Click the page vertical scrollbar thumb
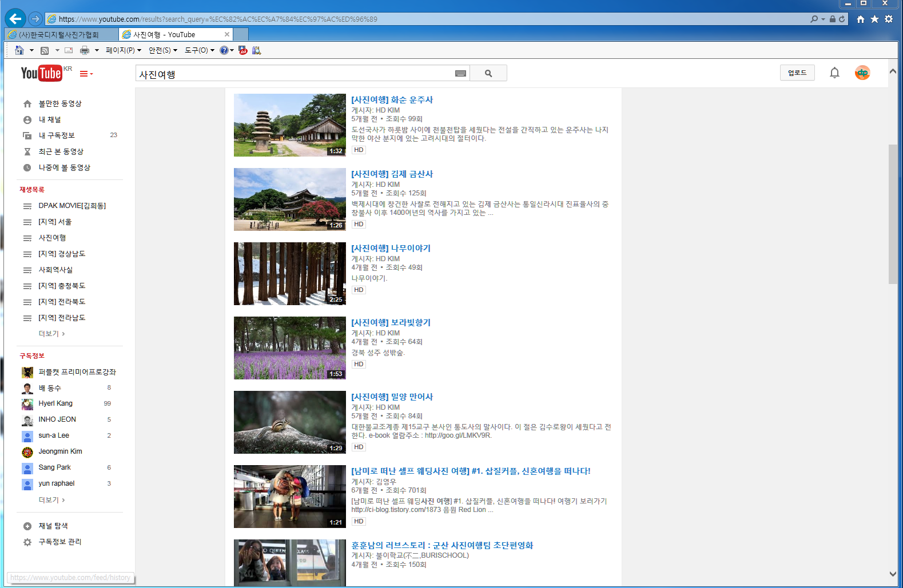 pyautogui.click(x=893, y=214)
